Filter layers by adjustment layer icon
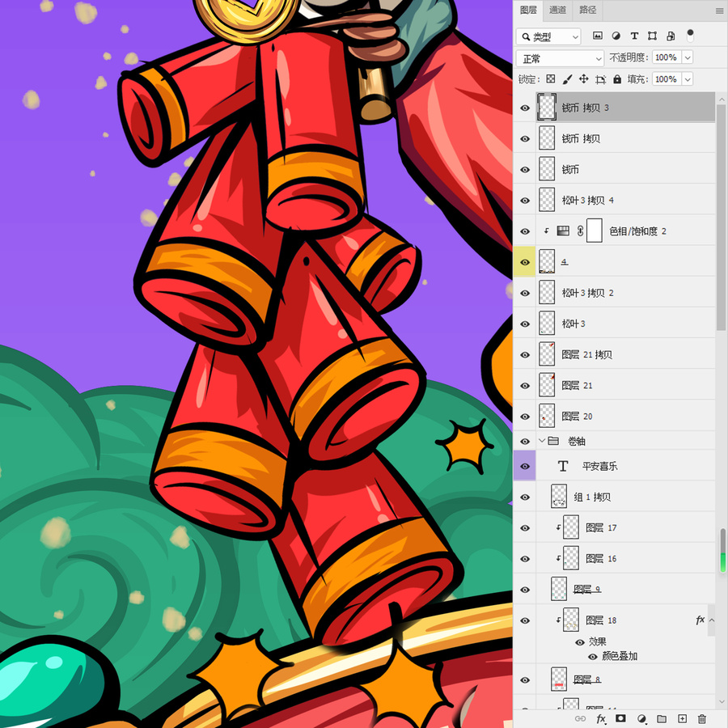 (616, 36)
